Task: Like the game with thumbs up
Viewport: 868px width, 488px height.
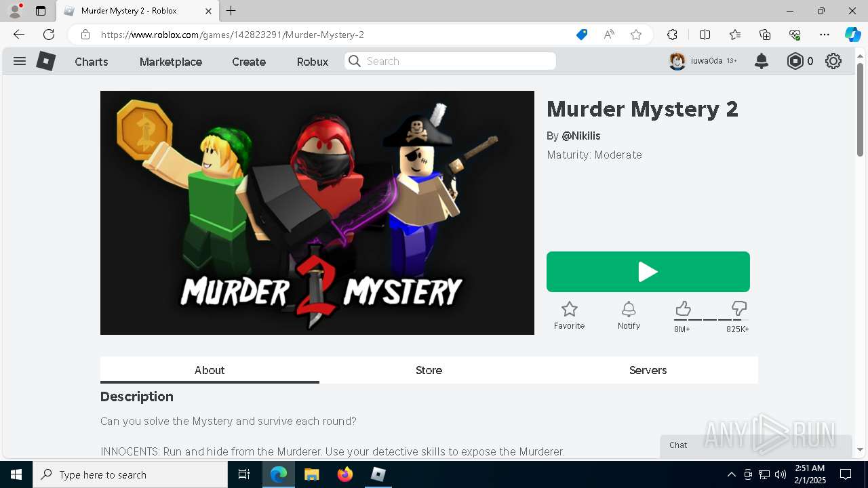Action: pos(683,309)
